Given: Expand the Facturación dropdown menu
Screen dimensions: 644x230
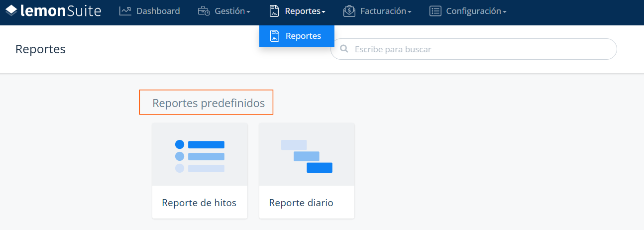Looking at the screenshot, I should (378, 11).
